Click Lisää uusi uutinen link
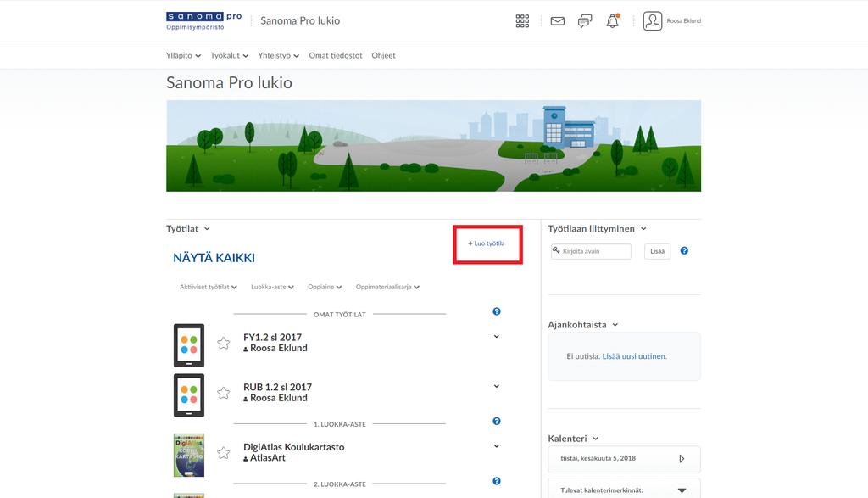The image size is (868, 498). (x=634, y=356)
